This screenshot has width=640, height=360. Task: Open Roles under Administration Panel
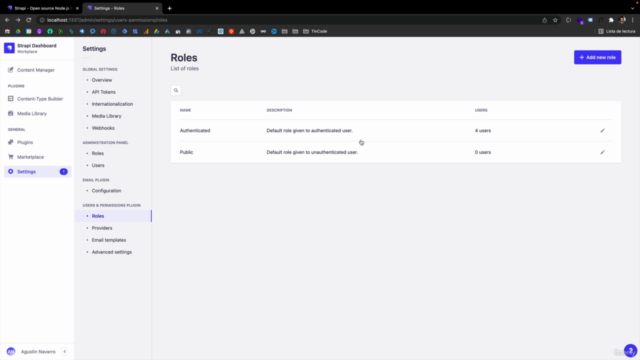click(98, 153)
